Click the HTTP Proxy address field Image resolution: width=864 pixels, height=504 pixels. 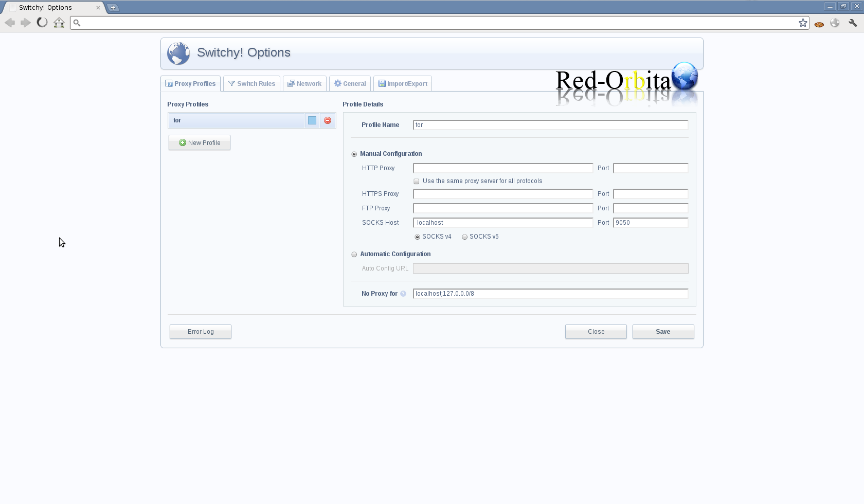coord(503,168)
